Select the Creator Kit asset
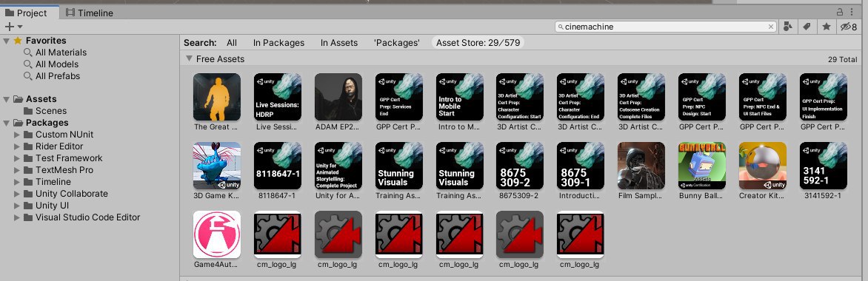This screenshot has height=281, width=868. (x=762, y=166)
